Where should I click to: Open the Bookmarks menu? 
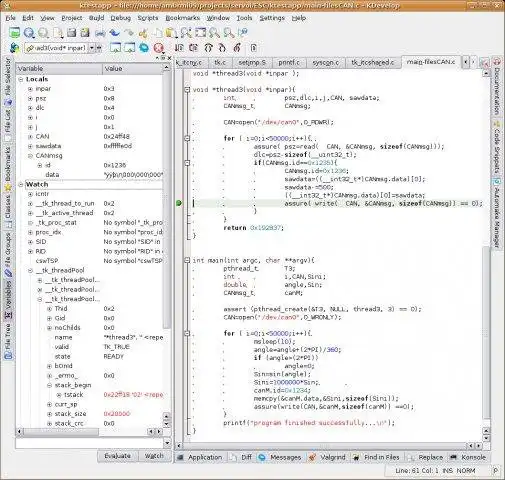[182, 18]
